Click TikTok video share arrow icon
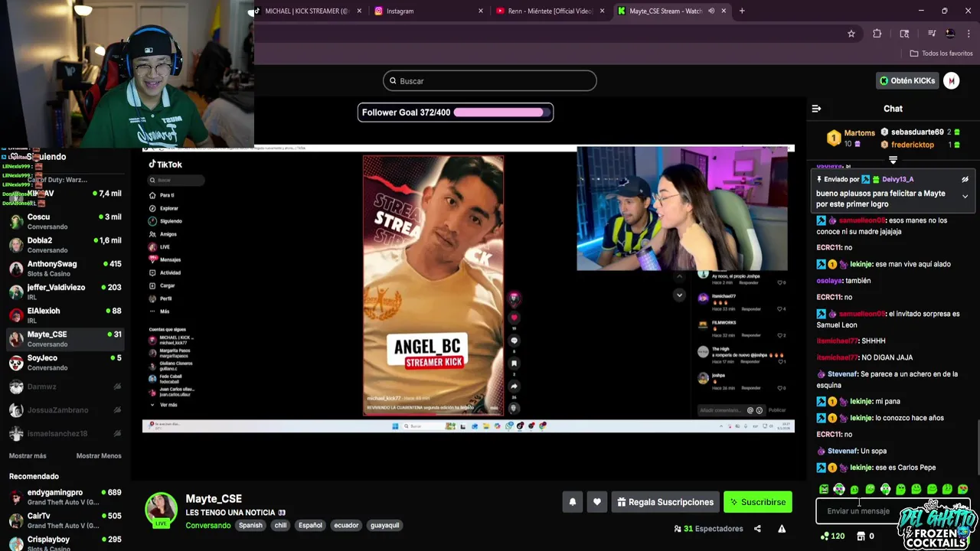This screenshot has width=980, height=551. [514, 386]
